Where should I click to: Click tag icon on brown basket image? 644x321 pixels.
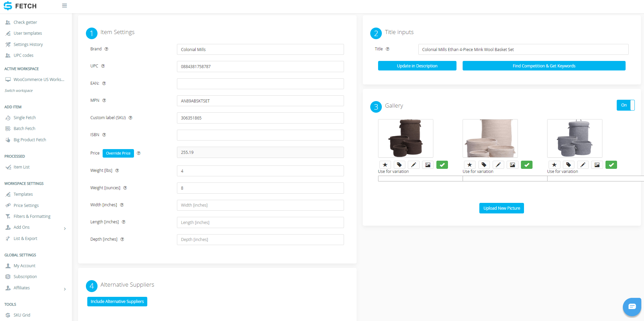point(399,165)
